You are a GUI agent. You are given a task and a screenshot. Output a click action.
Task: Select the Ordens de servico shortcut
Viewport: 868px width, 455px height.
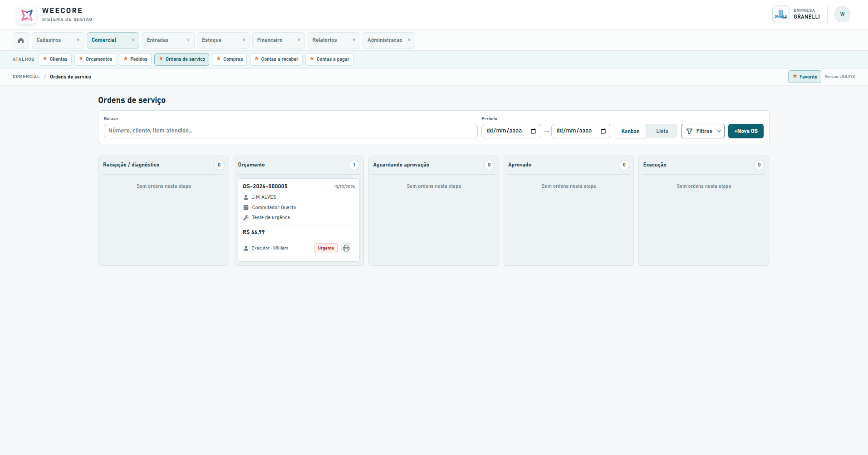tap(181, 59)
